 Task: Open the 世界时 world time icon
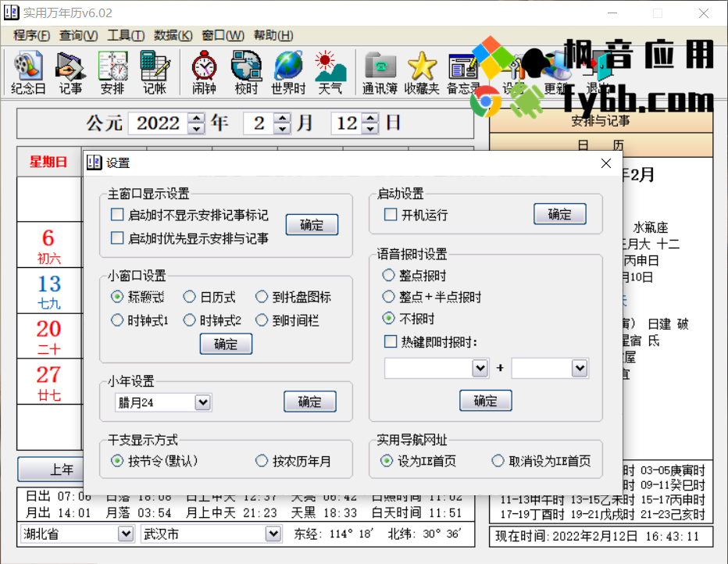[x=288, y=73]
